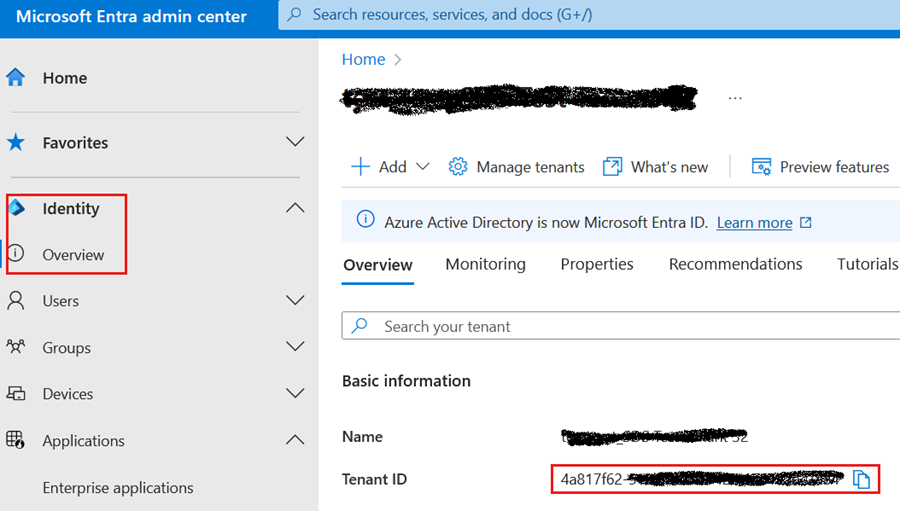900x511 pixels.
Task: Open the Add dropdown menu
Action: pos(390,167)
